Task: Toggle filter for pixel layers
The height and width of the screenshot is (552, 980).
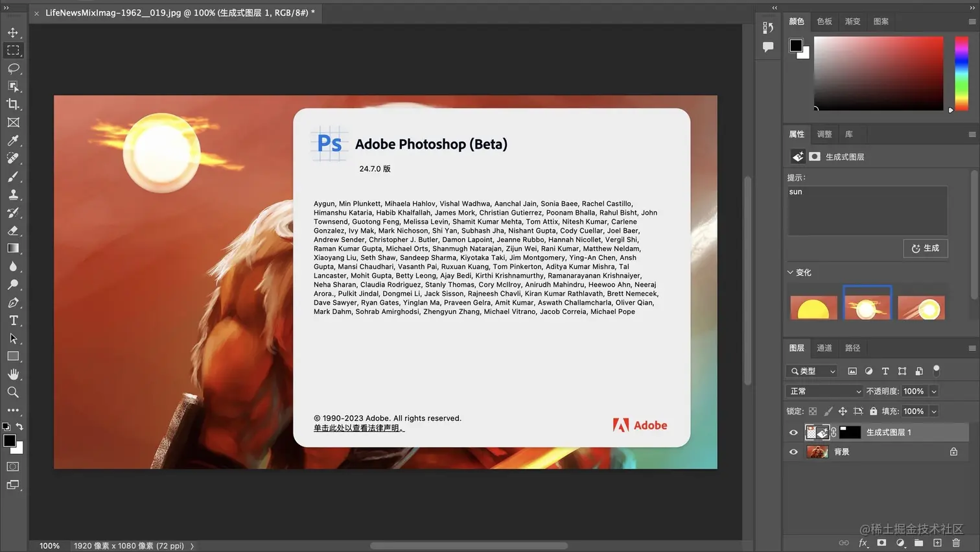Action: tap(852, 371)
